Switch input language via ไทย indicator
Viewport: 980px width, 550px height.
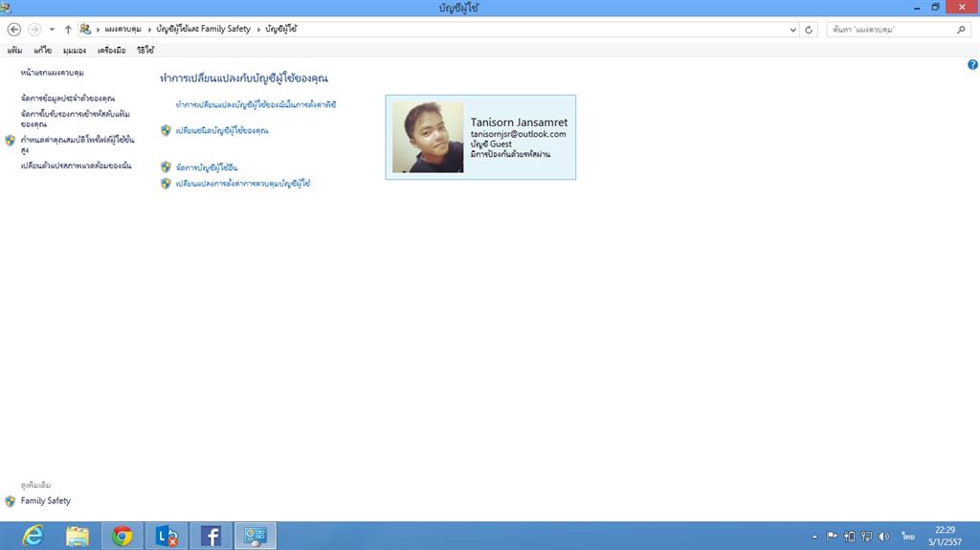pos(908,537)
